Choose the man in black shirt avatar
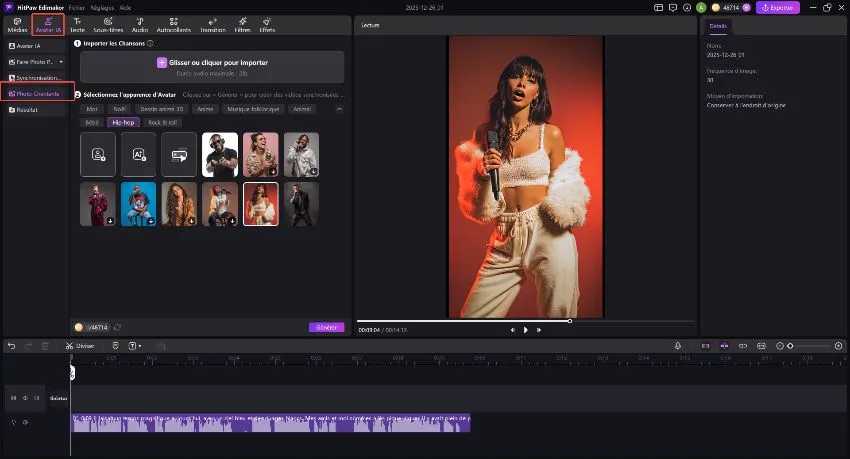This screenshot has height=459, width=850. pos(220,154)
